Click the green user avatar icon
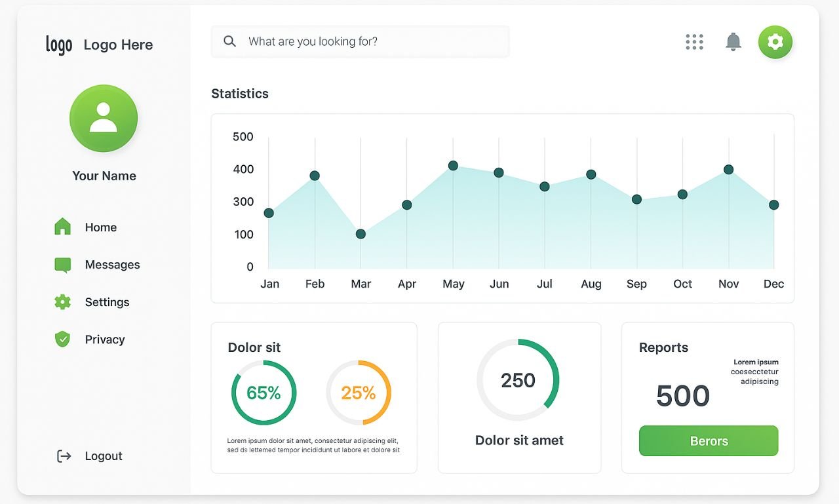839x504 pixels. pos(104,119)
